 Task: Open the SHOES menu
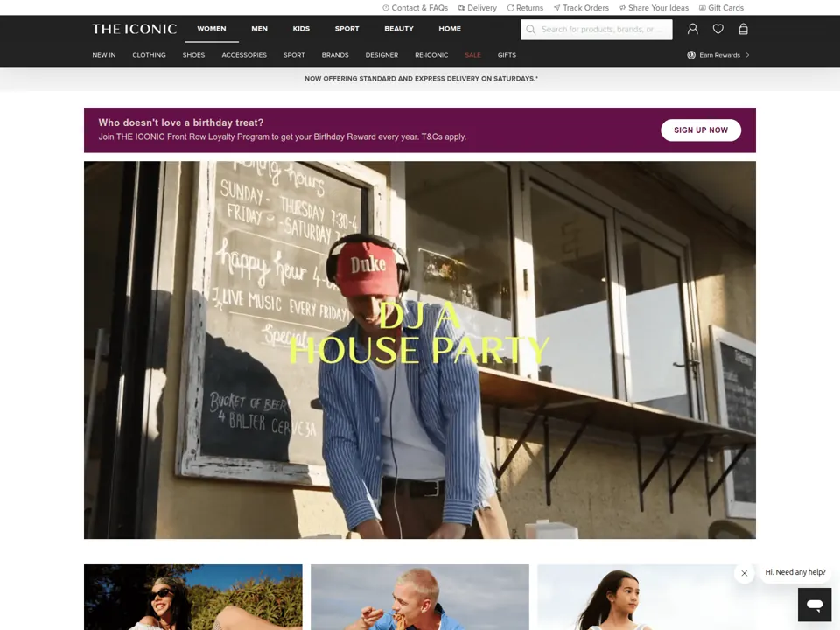coord(193,55)
